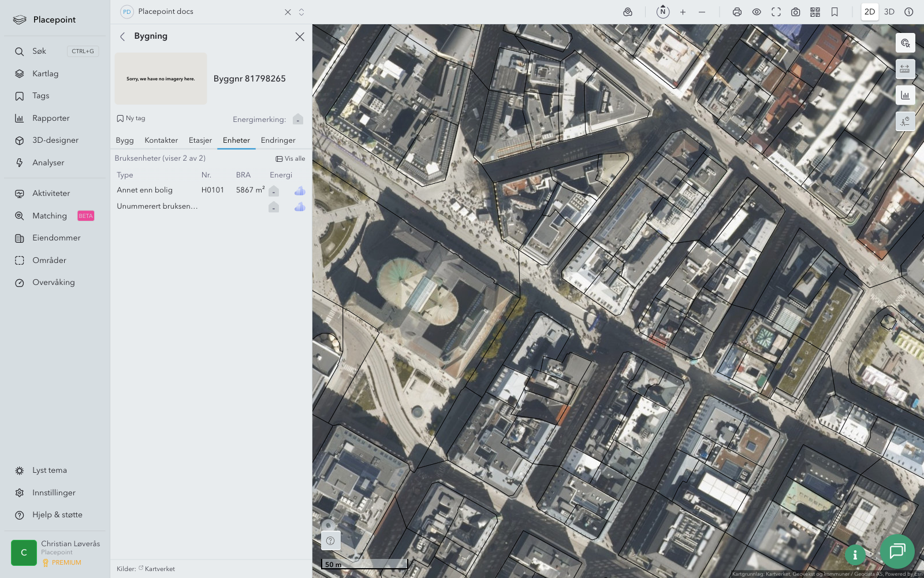Switch map to 3D view
924x578 pixels.
(x=889, y=12)
